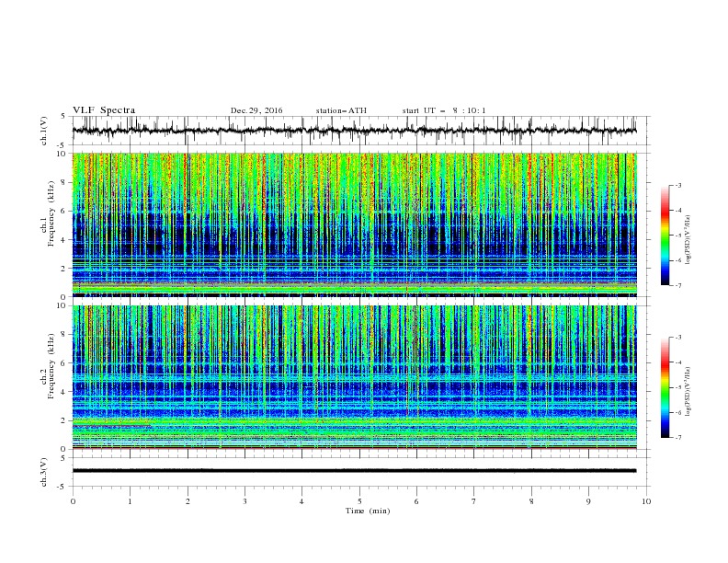Click the lower colorbar "-6" tick value
This screenshot has height=563, width=728.
pos(677,413)
